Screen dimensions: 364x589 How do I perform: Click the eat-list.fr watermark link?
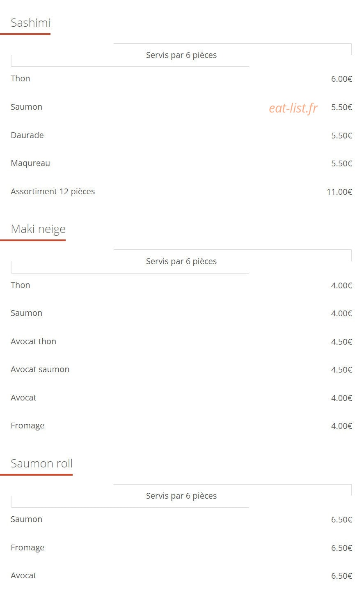[293, 108]
